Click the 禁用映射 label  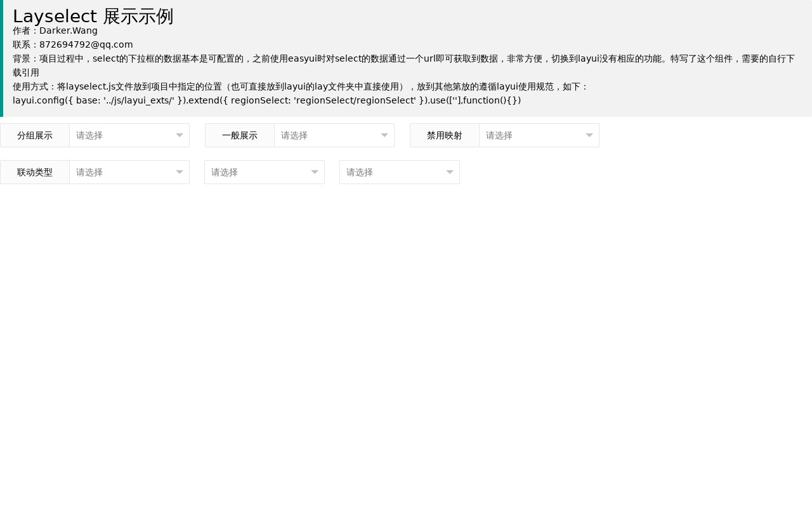(x=445, y=135)
